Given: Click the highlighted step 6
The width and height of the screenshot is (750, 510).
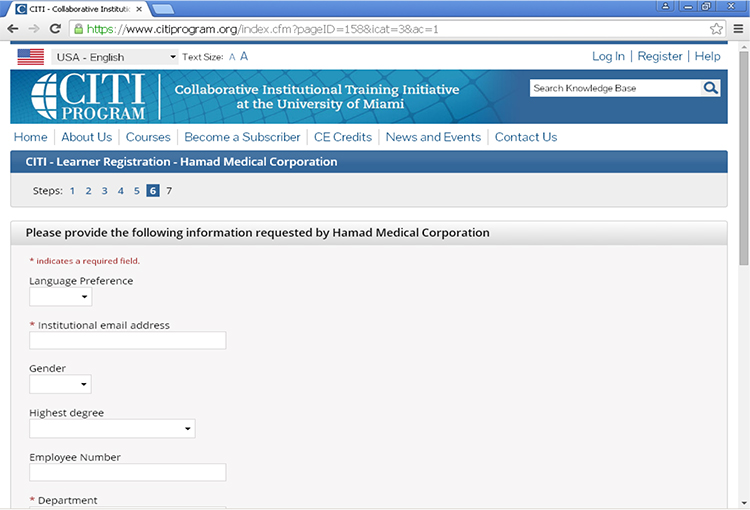Looking at the screenshot, I should click(153, 191).
